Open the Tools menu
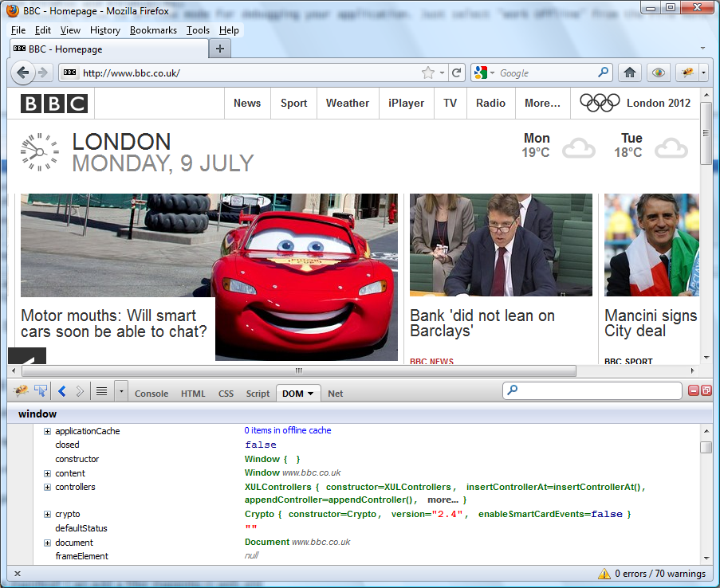The height and width of the screenshot is (588, 720). pos(198,30)
